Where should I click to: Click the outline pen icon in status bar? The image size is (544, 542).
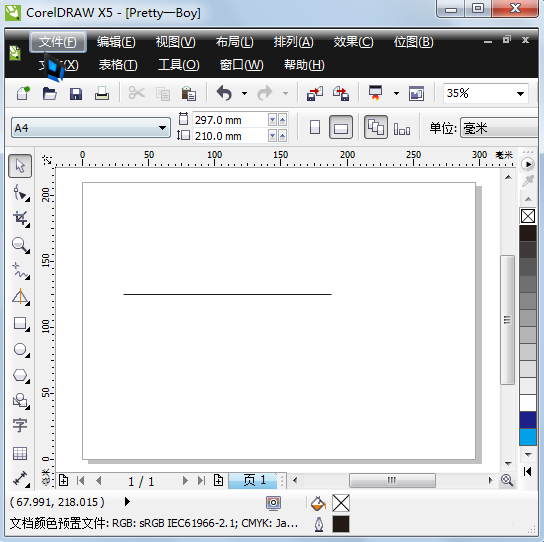(319, 524)
